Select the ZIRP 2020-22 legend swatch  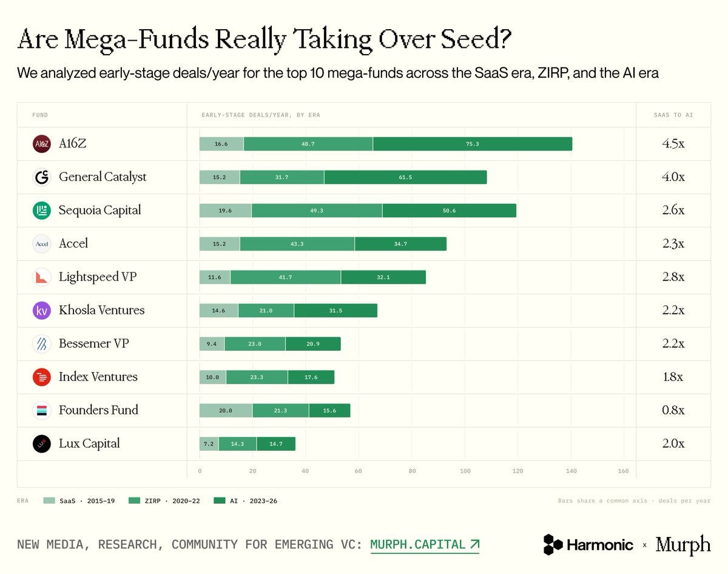[134, 501]
